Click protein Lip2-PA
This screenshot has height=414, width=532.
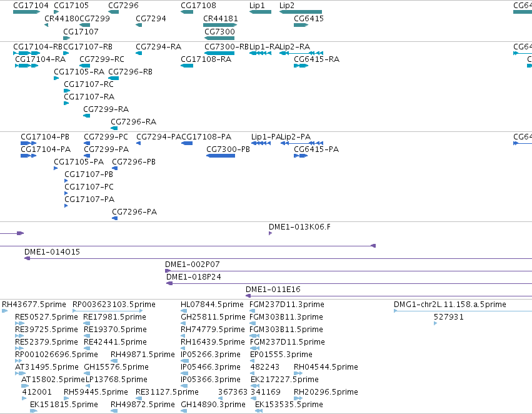point(302,143)
